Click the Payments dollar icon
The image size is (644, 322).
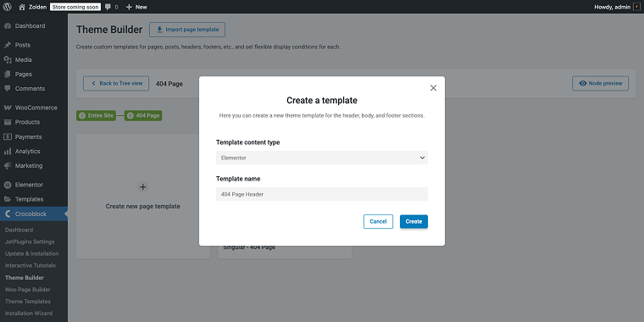(8, 136)
